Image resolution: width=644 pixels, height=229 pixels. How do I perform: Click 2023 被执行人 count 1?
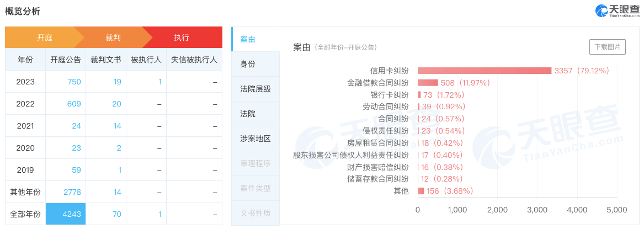click(x=160, y=82)
